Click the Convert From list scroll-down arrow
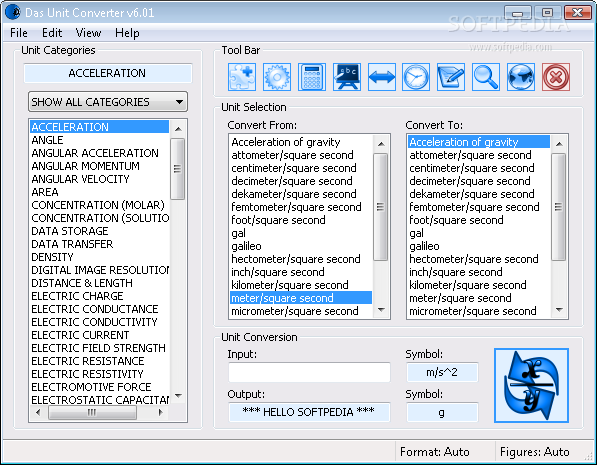The width and height of the screenshot is (597, 465). coord(381,310)
